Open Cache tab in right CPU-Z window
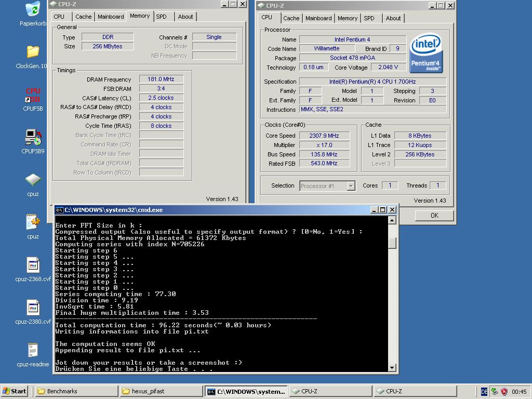 click(291, 18)
